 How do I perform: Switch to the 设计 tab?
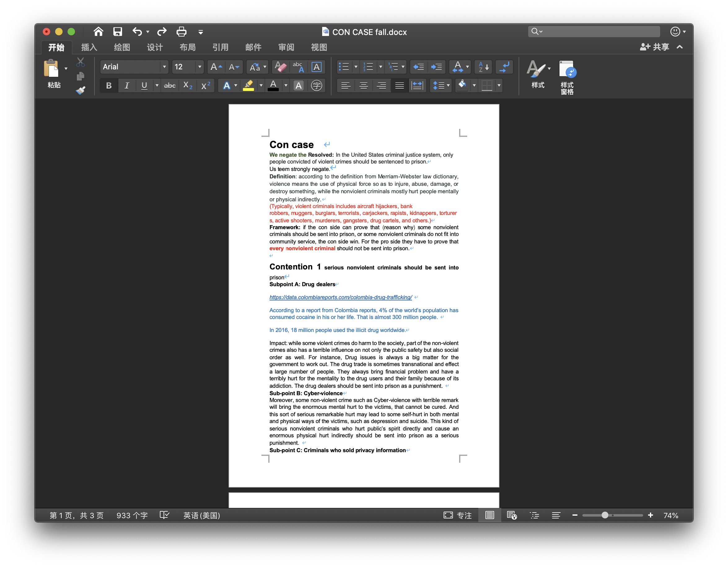[x=155, y=47]
